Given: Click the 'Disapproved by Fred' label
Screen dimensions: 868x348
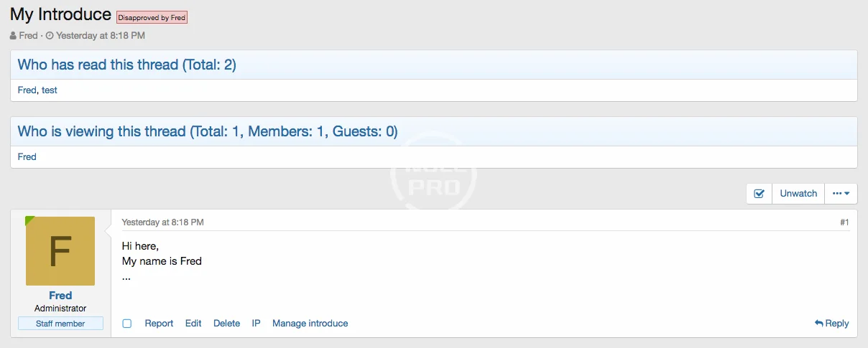Looking at the screenshot, I should (x=152, y=18).
